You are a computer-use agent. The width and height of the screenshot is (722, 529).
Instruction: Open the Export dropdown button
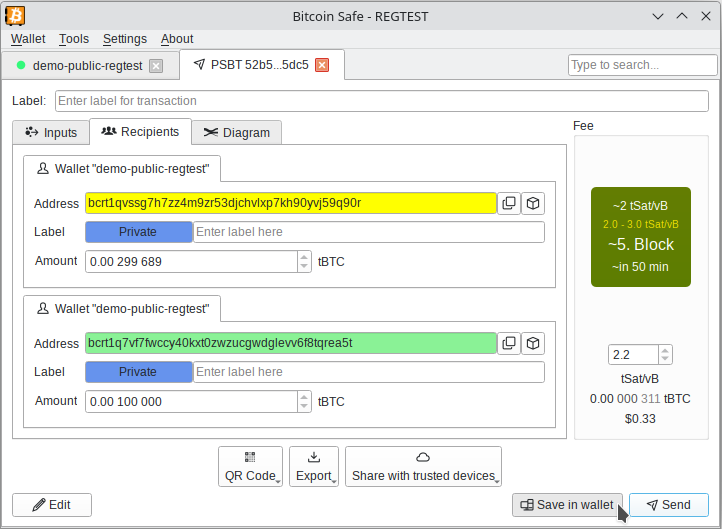pos(314,466)
